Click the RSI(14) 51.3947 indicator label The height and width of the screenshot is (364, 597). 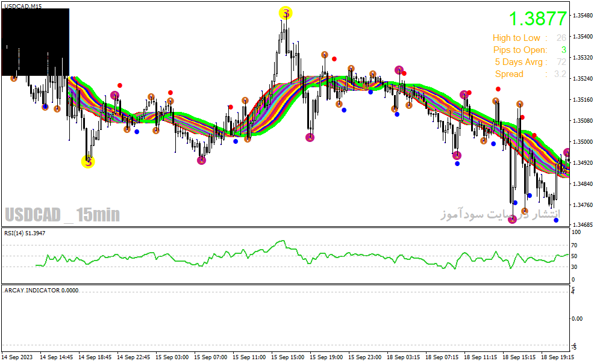pos(25,233)
